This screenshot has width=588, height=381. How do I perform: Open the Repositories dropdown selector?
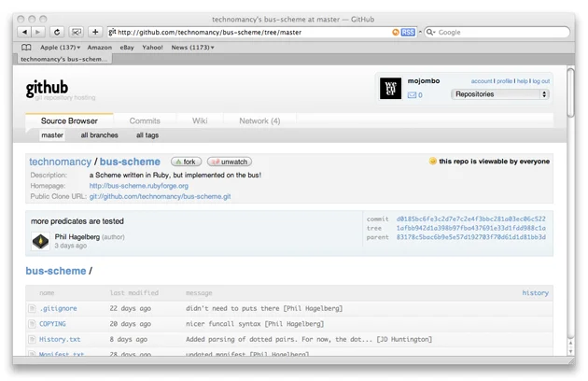[x=500, y=94]
